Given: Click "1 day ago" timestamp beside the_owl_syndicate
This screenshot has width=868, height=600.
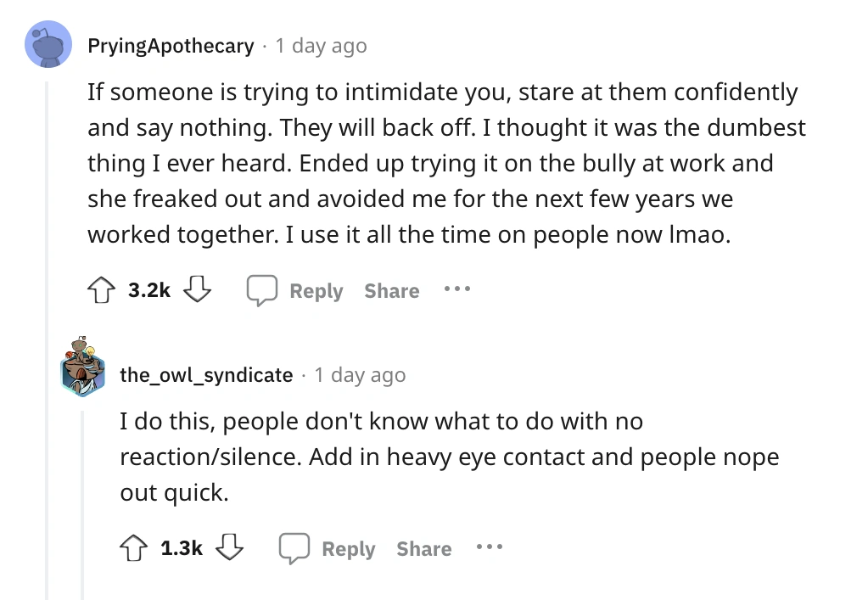Looking at the screenshot, I should [360, 375].
